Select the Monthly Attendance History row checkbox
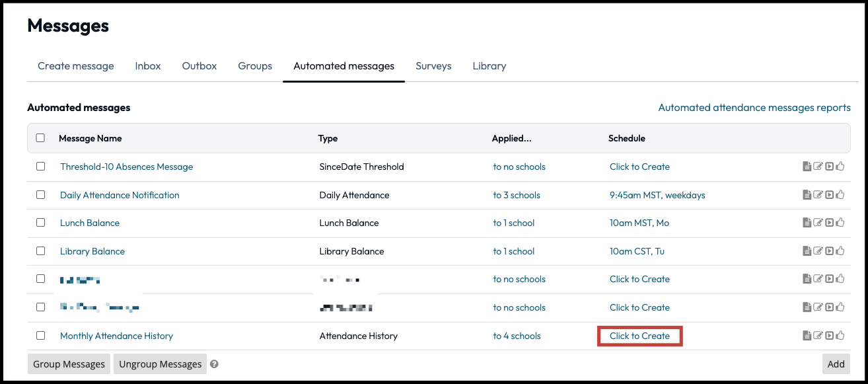Screen dimensions: 868x384 click(x=40, y=336)
